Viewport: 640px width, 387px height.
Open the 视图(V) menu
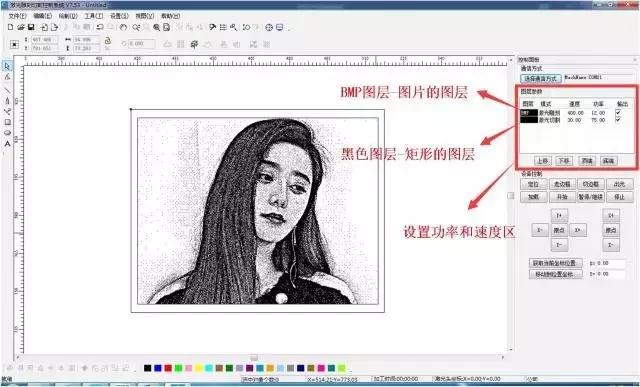144,16
